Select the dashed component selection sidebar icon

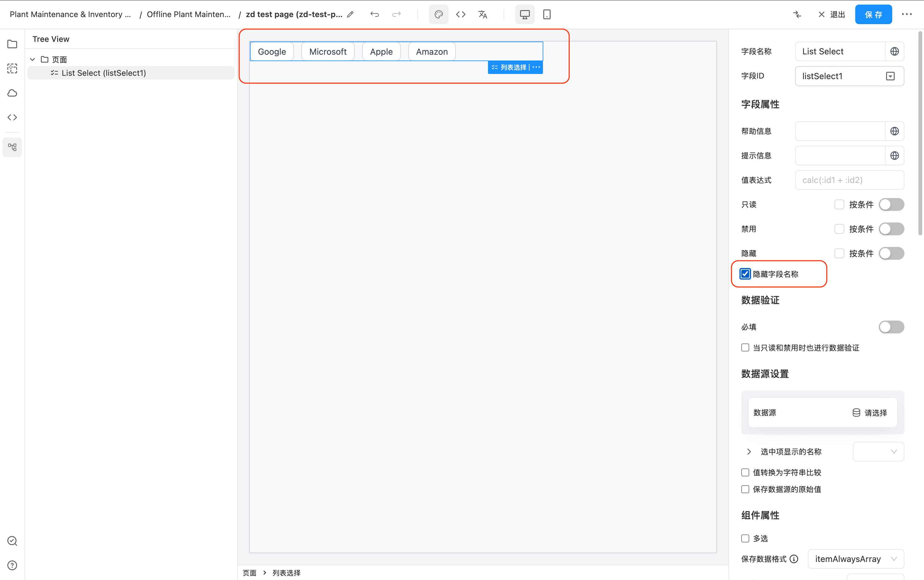pyautogui.click(x=12, y=69)
